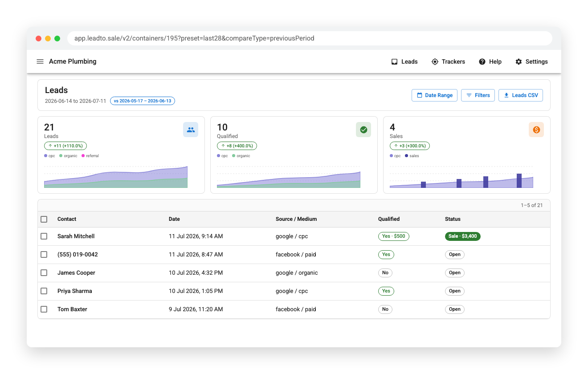Image resolution: width=588 pixels, height=374 pixels.
Task: Open the hamburger menu beside Acme Plumbing
Action: [x=40, y=61]
